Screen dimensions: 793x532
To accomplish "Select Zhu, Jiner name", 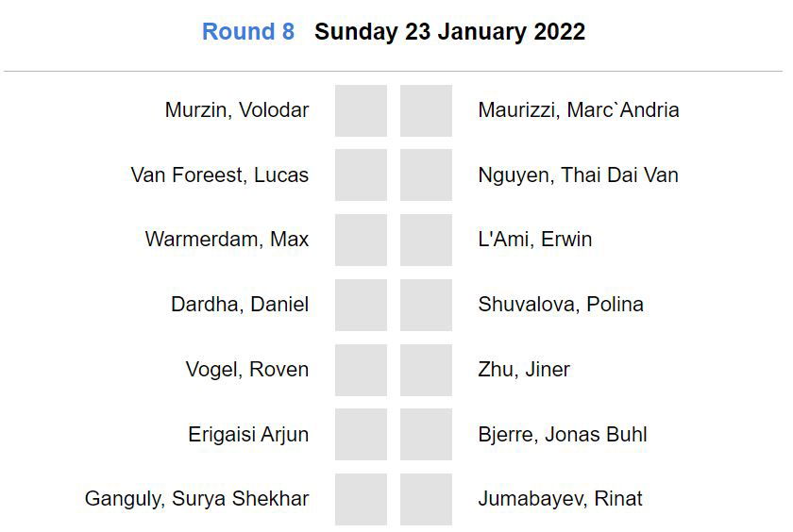I will coord(524,369).
